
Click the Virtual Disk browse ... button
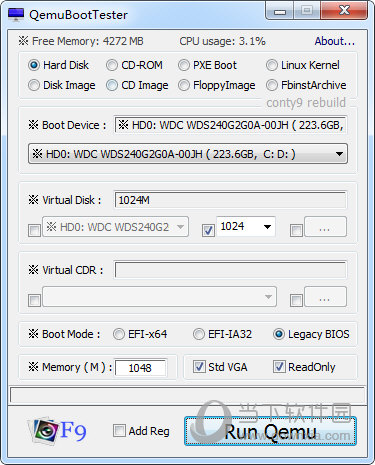(x=325, y=227)
